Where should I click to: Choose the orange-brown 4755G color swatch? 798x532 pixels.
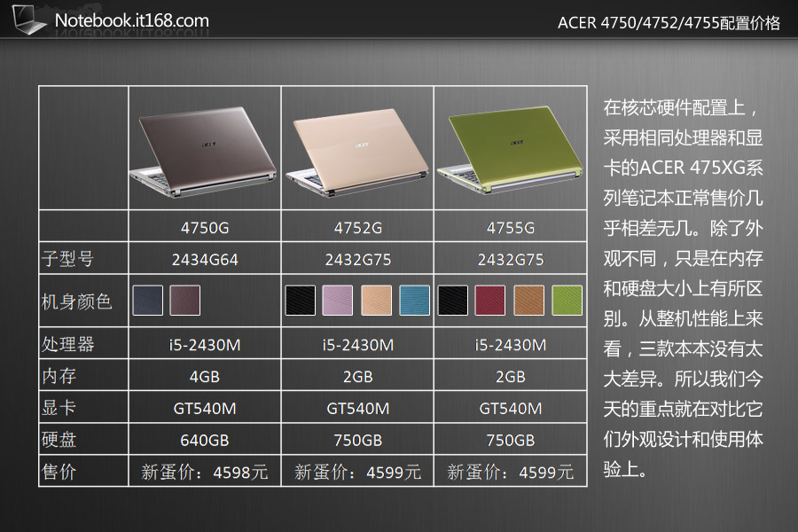[x=528, y=301]
